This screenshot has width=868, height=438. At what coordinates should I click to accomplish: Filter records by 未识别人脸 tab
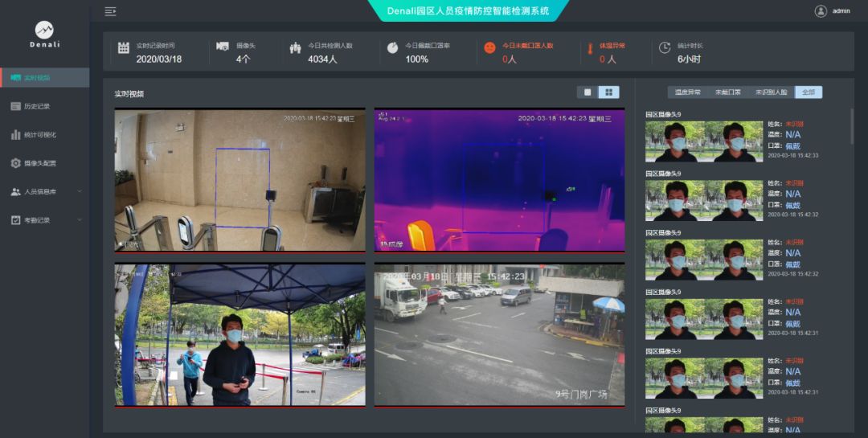(771, 92)
